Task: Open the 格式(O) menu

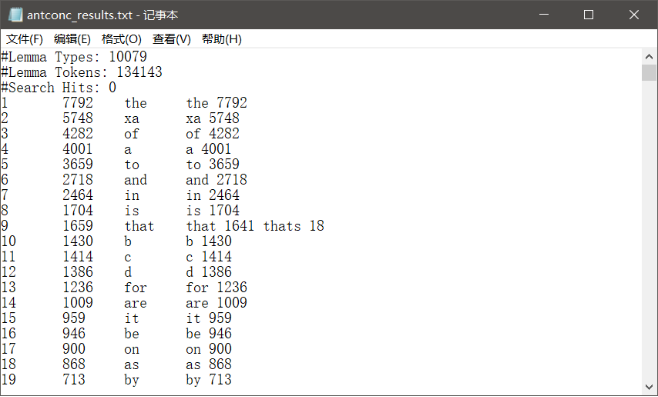Action: [x=121, y=39]
